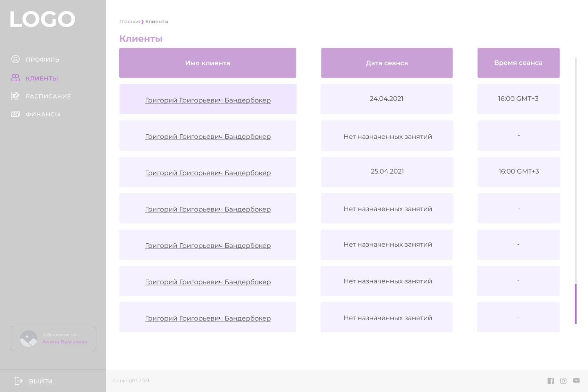Click the profile icon in the sidebar
This screenshot has width=588, height=392.
tap(16, 59)
